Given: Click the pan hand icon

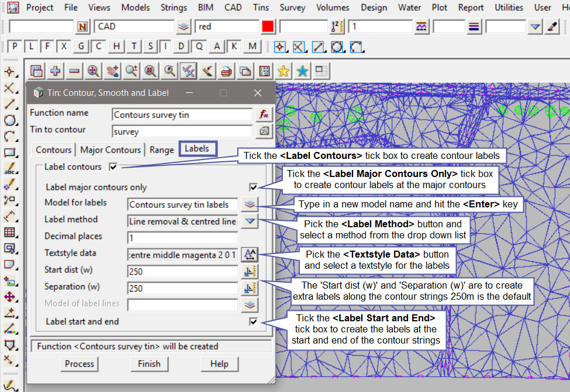Looking at the screenshot, I should [112, 71].
